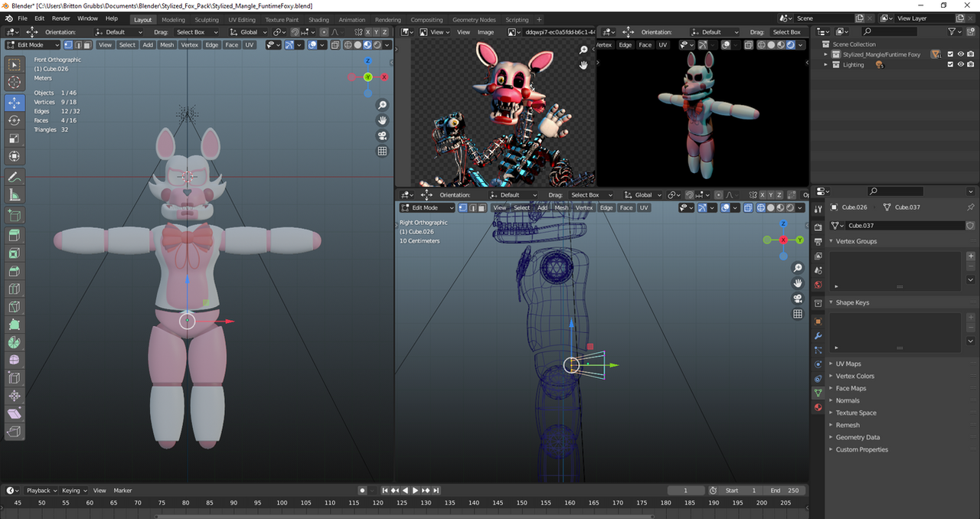
Task: Click zoom magnifier icon in left viewport
Action: pyautogui.click(x=382, y=105)
